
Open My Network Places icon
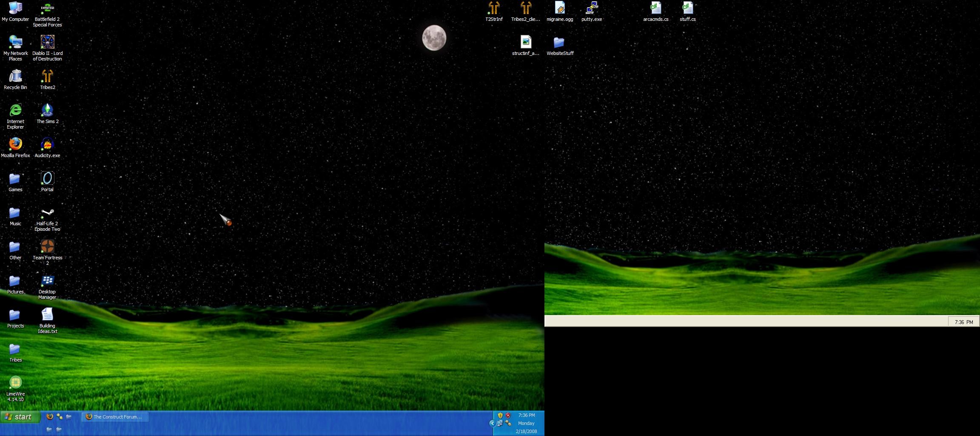[x=15, y=48]
